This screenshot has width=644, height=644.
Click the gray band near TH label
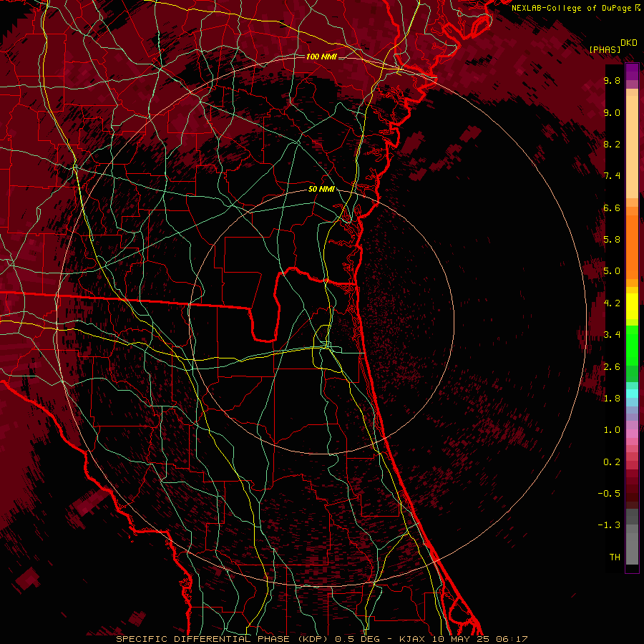632,549
